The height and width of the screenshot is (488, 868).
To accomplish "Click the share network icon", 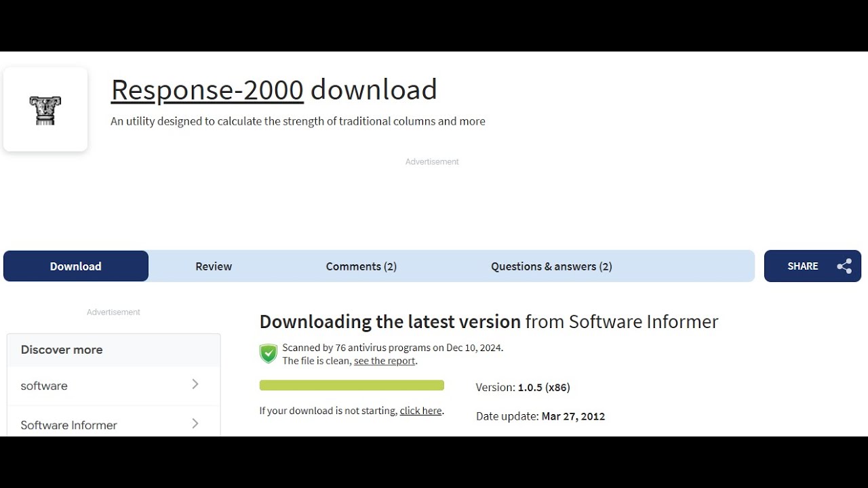I will click(844, 266).
